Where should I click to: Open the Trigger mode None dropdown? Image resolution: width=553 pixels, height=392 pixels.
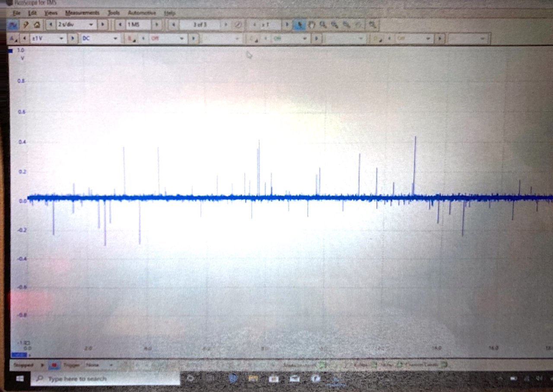(x=99, y=365)
